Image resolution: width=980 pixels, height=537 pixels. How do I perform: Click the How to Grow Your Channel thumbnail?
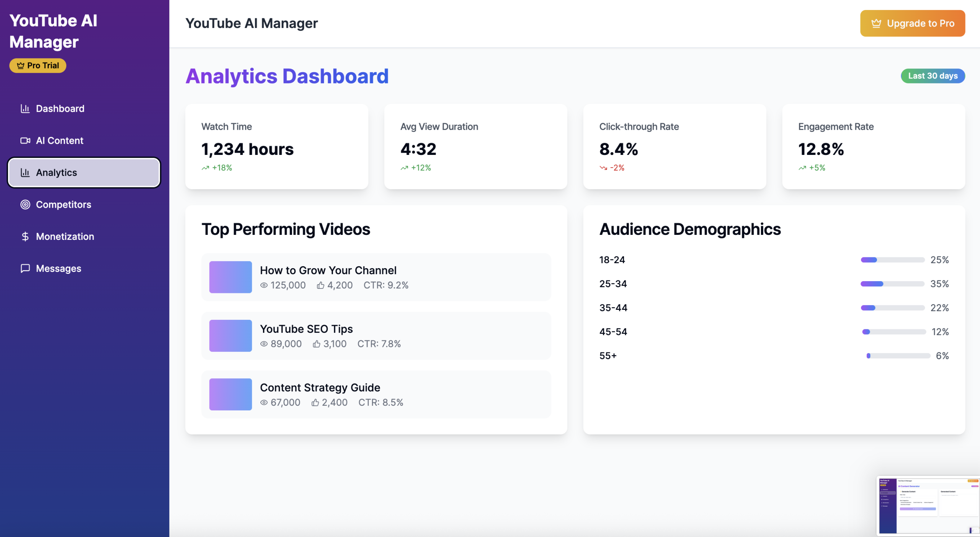tap(230, 277)
